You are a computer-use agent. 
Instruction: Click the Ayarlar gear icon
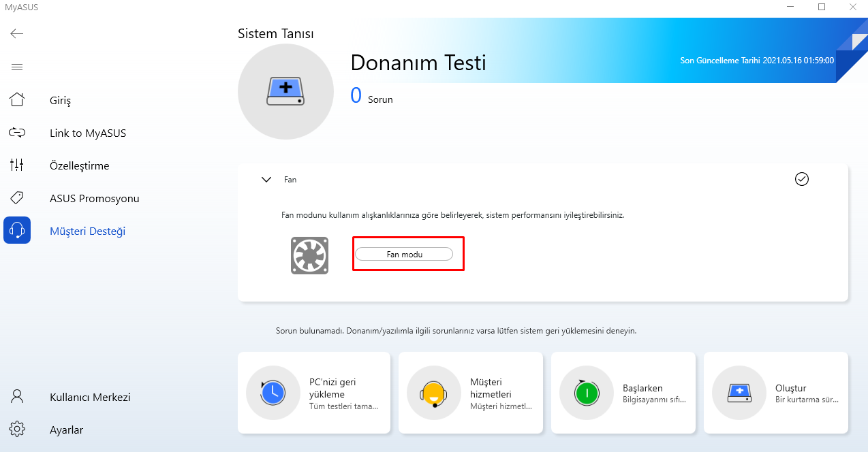tap(17, 430)
